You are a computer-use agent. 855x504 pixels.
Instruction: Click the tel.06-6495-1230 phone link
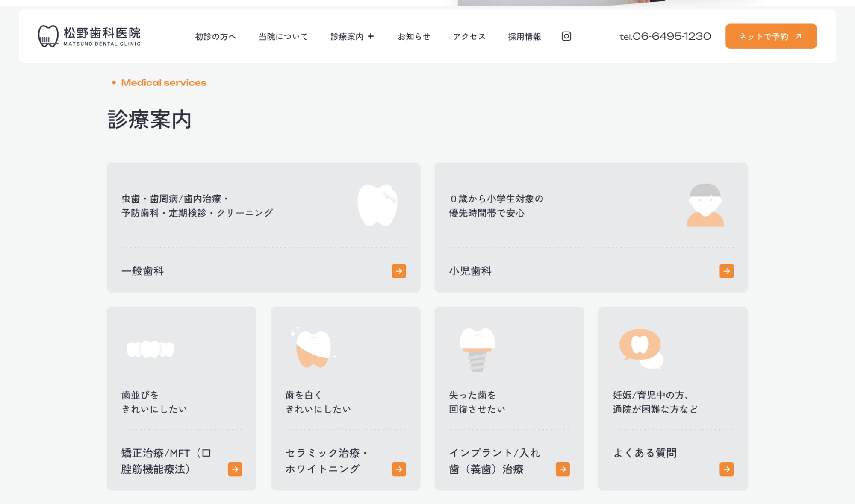pos(665,37)
